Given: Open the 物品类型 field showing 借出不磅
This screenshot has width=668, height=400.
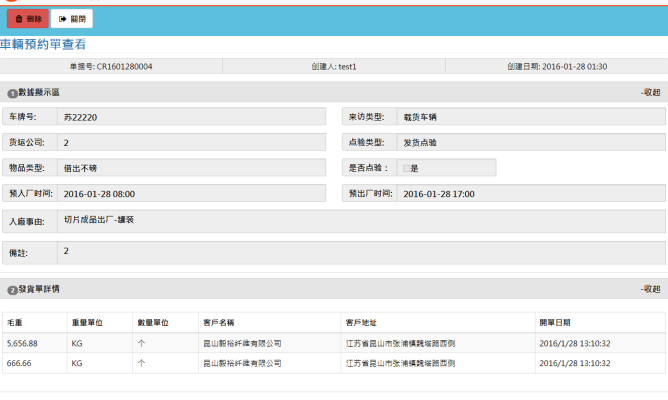Looking at the screenshot, I should [191, 167].
